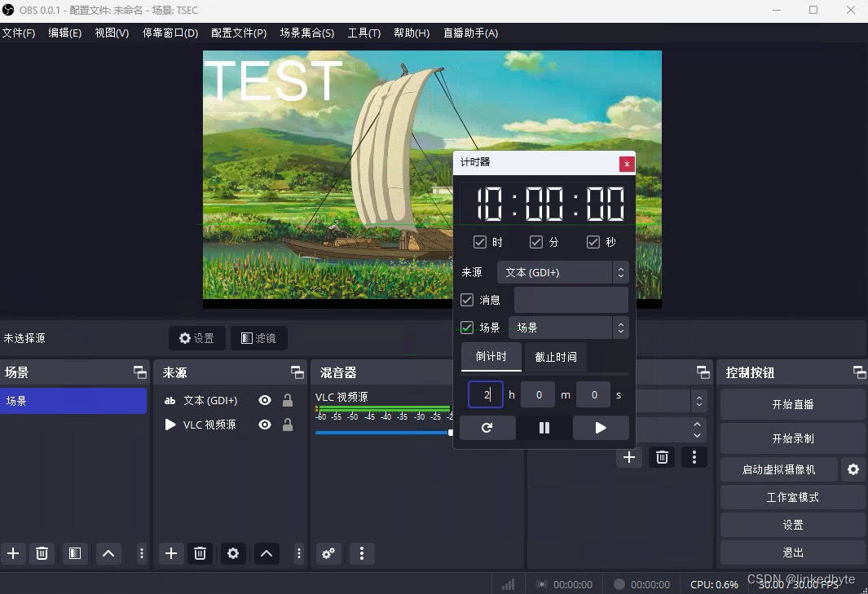Open 工具(T) menu
The width and height of the screenshot is (868, 594).
click(364, 33)
